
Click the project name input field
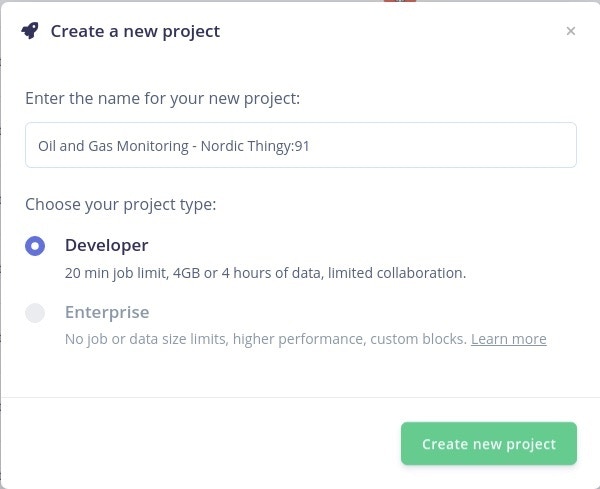[x=300, y=145]
